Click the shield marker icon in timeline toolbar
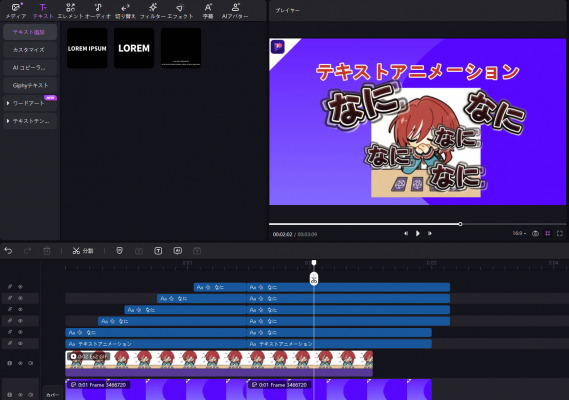569x400 pixels. click(119, 251)
